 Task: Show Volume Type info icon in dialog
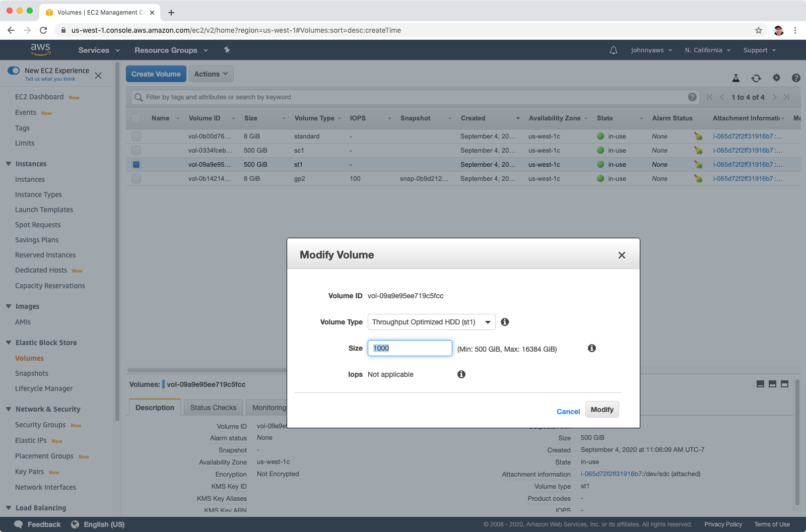pos(505,322)
